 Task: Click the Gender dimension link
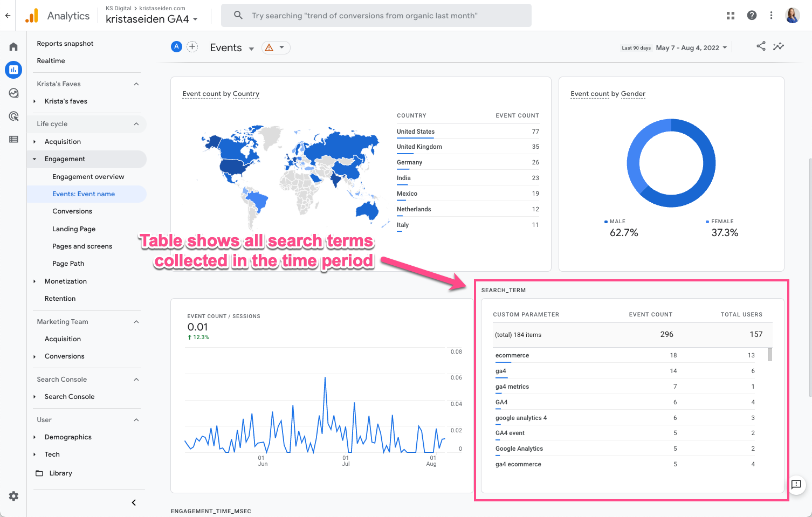[633, 94]
